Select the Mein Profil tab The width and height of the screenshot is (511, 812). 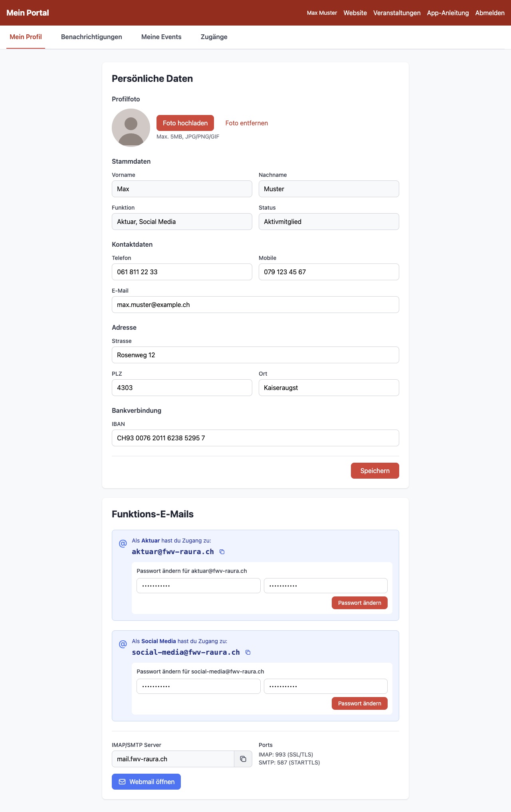pyautogui.click(x=26, y=37)
